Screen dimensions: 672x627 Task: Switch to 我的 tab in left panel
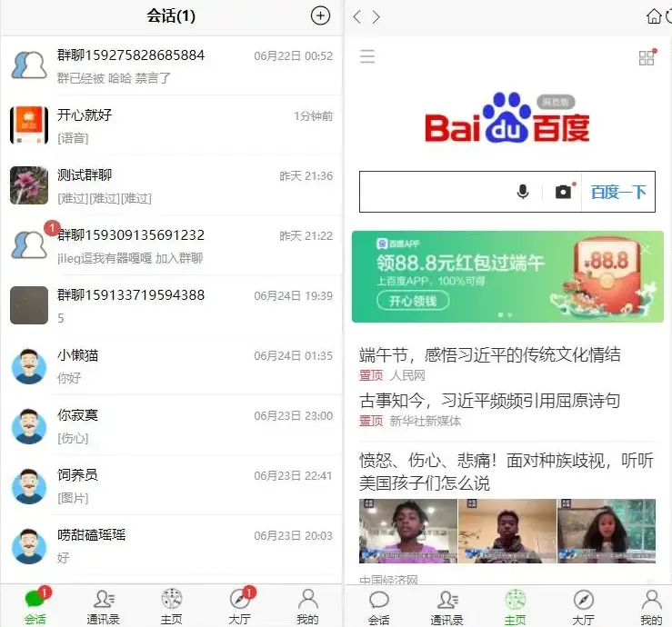(x=307, y=605)
